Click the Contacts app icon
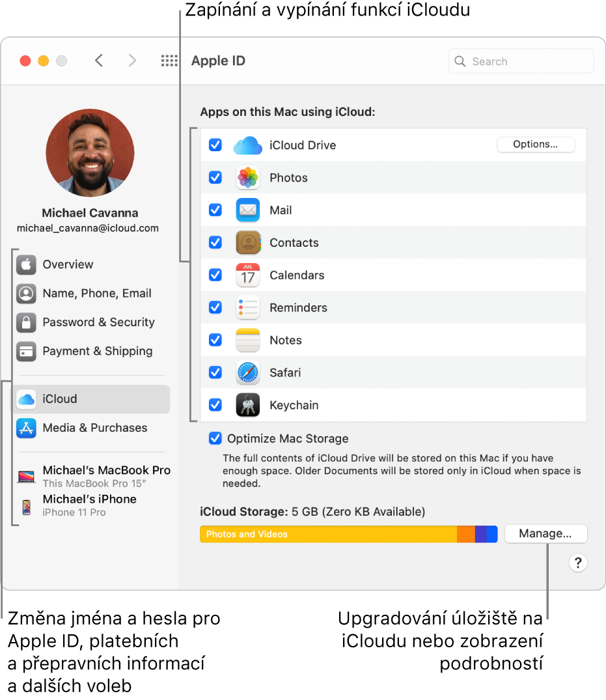Viewport: 606px width, 700px height. (x=247, y=242)
